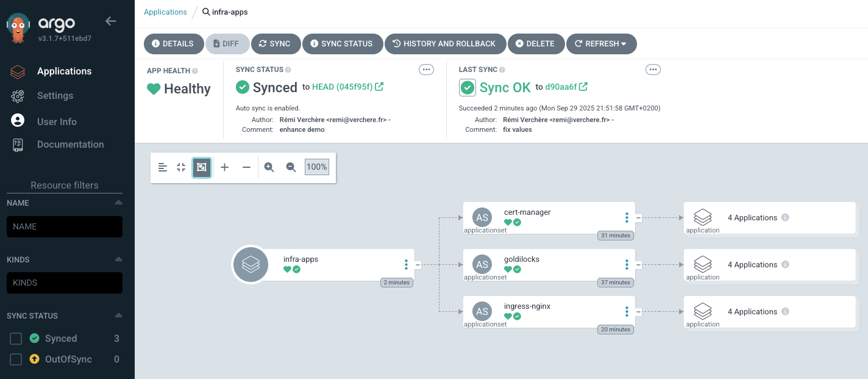Click the sidebar collapse arrow icon
The image size is (868, 379).
(110, 21)
